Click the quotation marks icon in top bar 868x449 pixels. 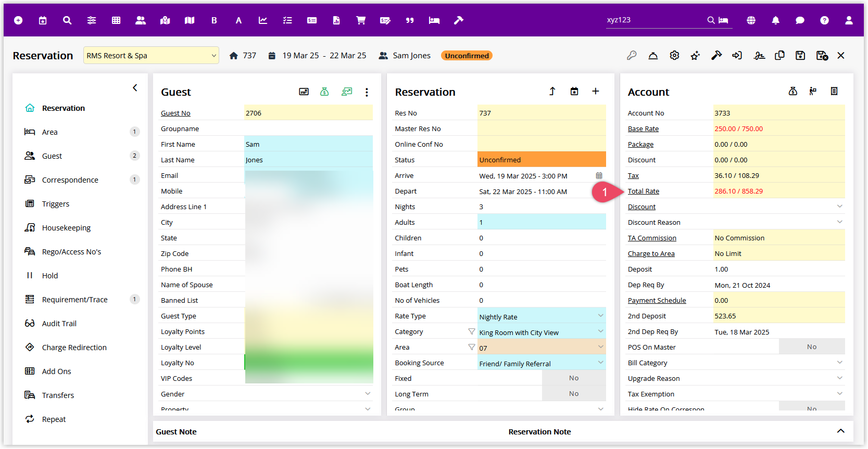(410, 20)
